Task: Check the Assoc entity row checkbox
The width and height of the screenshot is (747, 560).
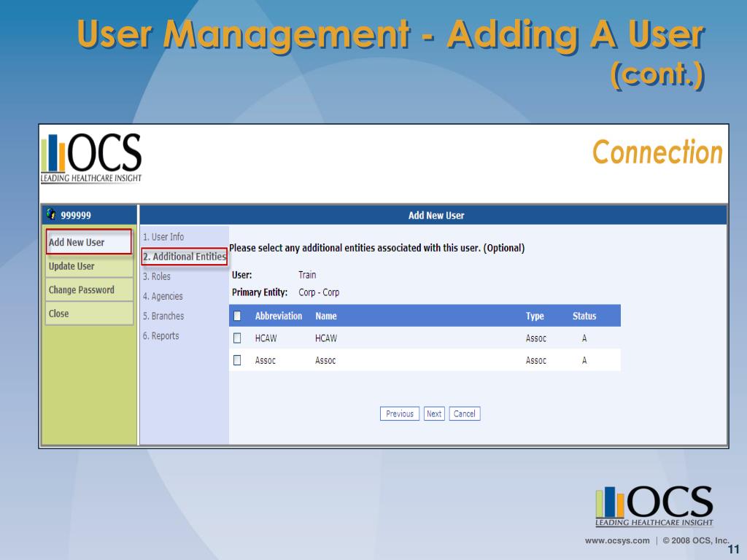Action: pos(237,360)
